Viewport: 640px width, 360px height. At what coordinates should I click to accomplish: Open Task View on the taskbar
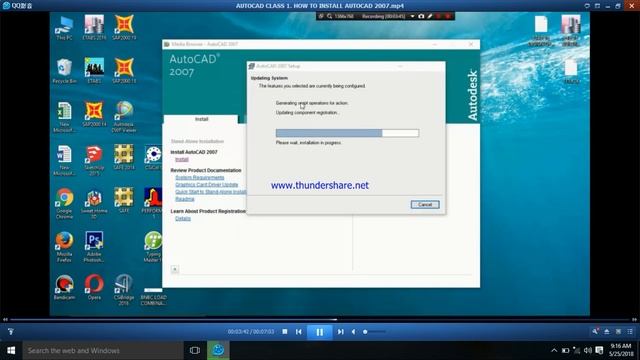click(x=195, y=350)
